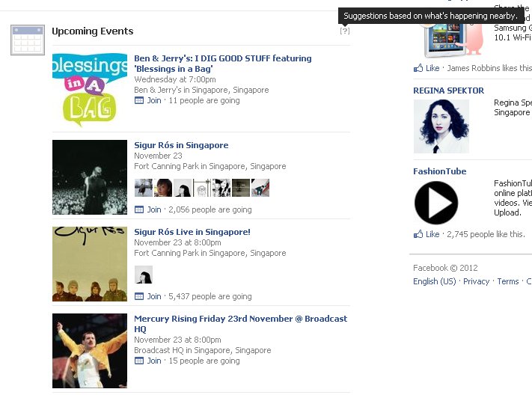
Task: Click 'Ben & Jerry's in Singapore, Singapore' location
Action: [201, 90]
